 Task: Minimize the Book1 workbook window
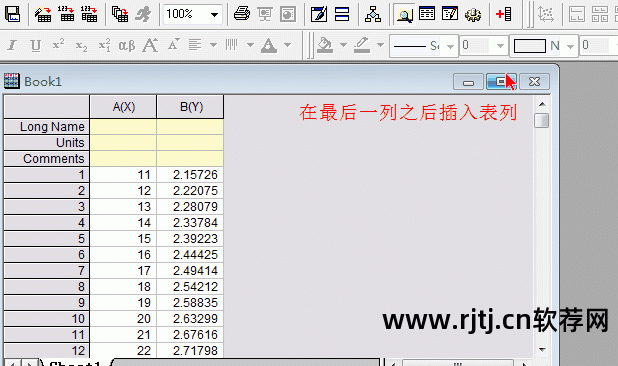[x=468, y=82]
